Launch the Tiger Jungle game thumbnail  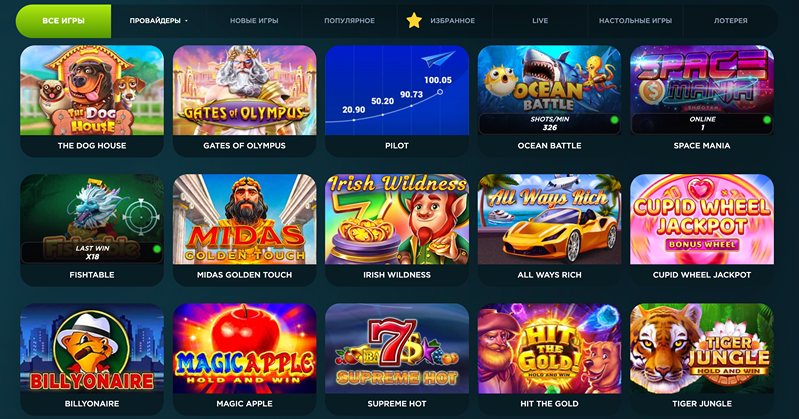(x=702, y=349)
